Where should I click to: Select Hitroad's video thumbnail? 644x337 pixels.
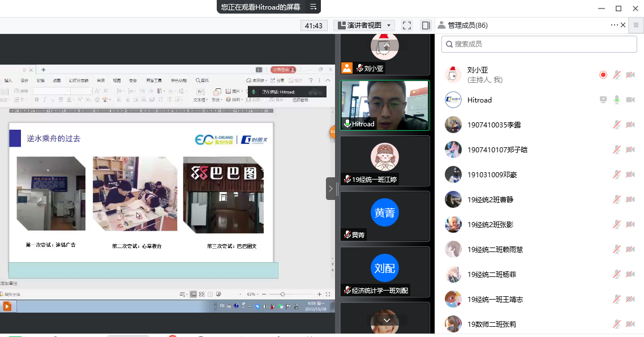(385, 105)
